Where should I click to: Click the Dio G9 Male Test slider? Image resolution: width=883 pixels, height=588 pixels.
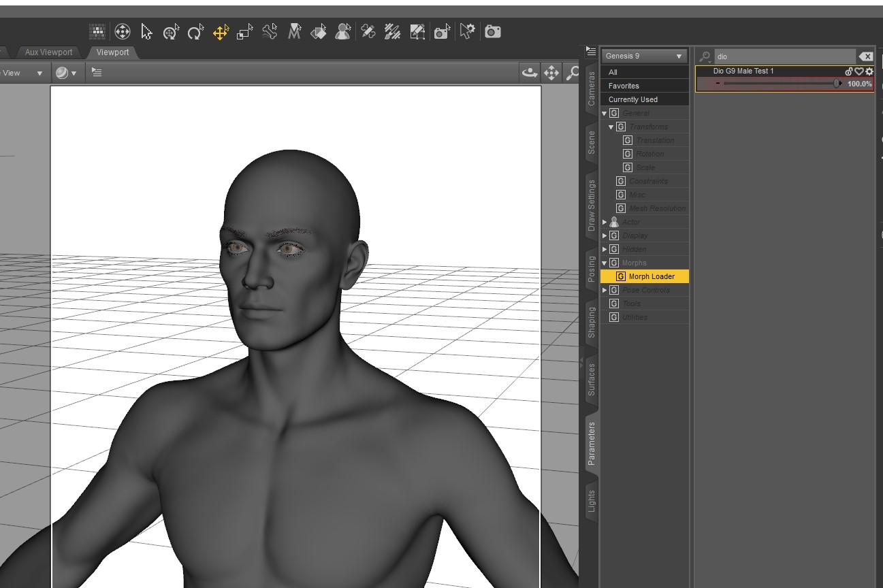point(780,84)
